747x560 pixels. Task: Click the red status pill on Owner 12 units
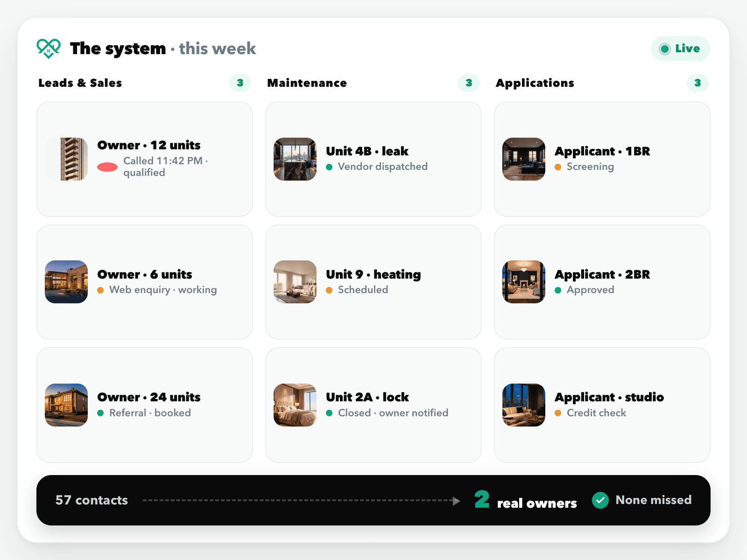107,167
